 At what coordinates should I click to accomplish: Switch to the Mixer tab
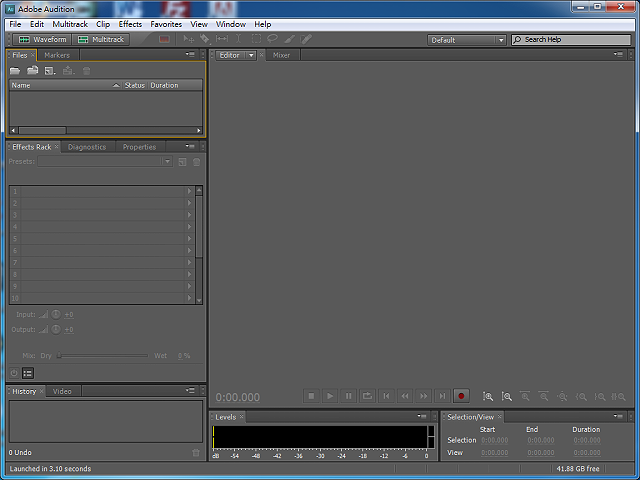[x=281, y=55]
